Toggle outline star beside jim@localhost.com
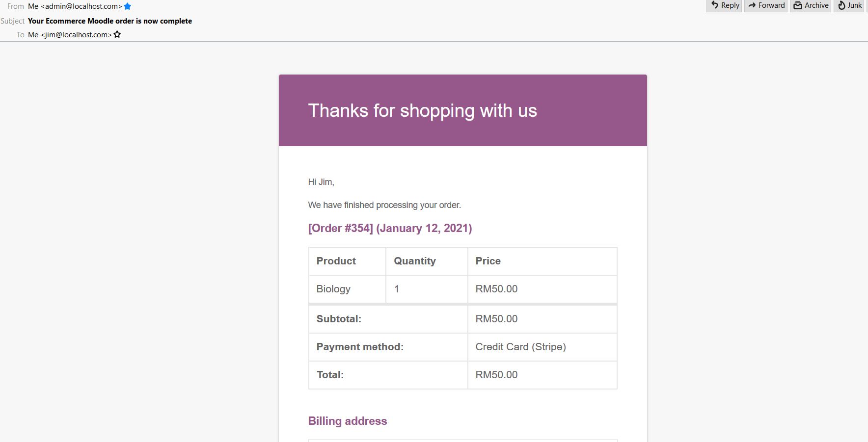Screen dimensions: 868x442 click(117, 34)
